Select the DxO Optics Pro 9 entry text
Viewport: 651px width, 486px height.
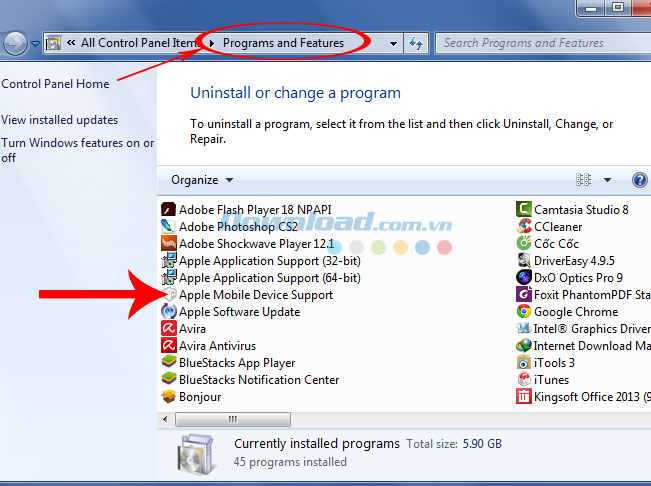pyautogui.click(x=578, y=278)
